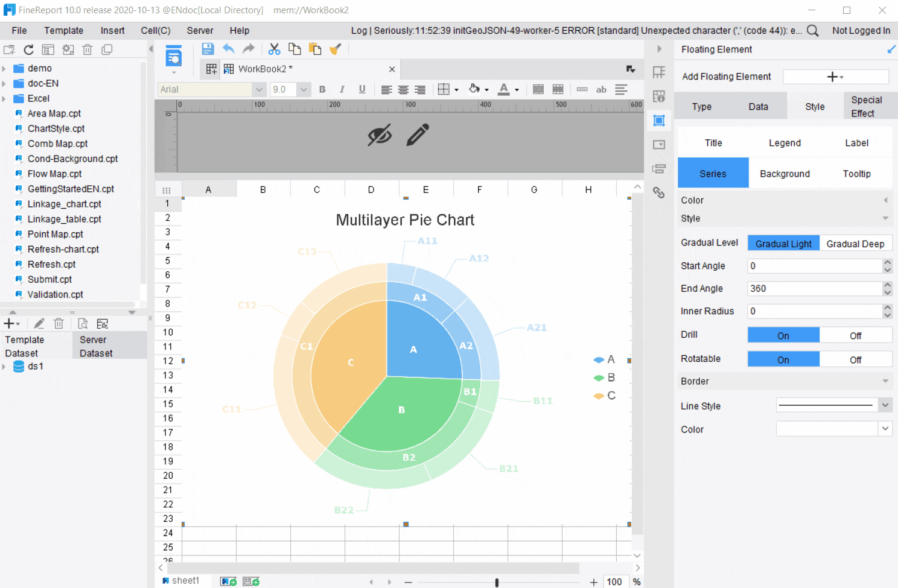Image resolution: width=898 pixels, height=588 pixels.
Task: Open the Template menu
Action: click(63, 31)
